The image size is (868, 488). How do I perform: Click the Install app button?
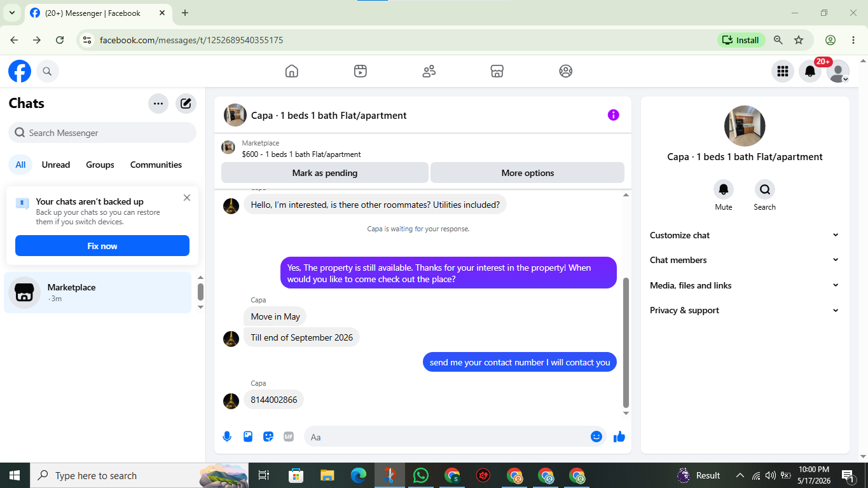click(741, 40)
